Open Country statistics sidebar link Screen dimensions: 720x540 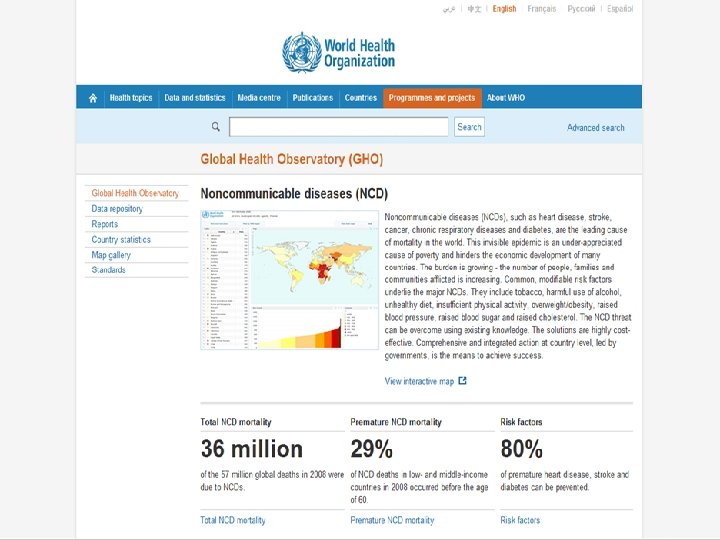(x=121, y=240)
